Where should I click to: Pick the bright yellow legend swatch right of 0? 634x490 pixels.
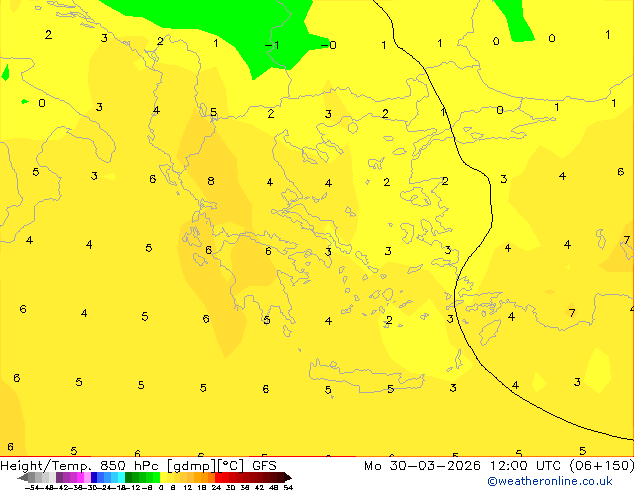click(163, 477)
